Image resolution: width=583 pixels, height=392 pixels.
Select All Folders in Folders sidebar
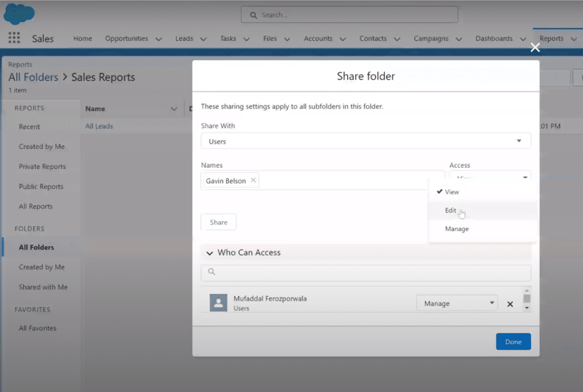click(36, 247)
